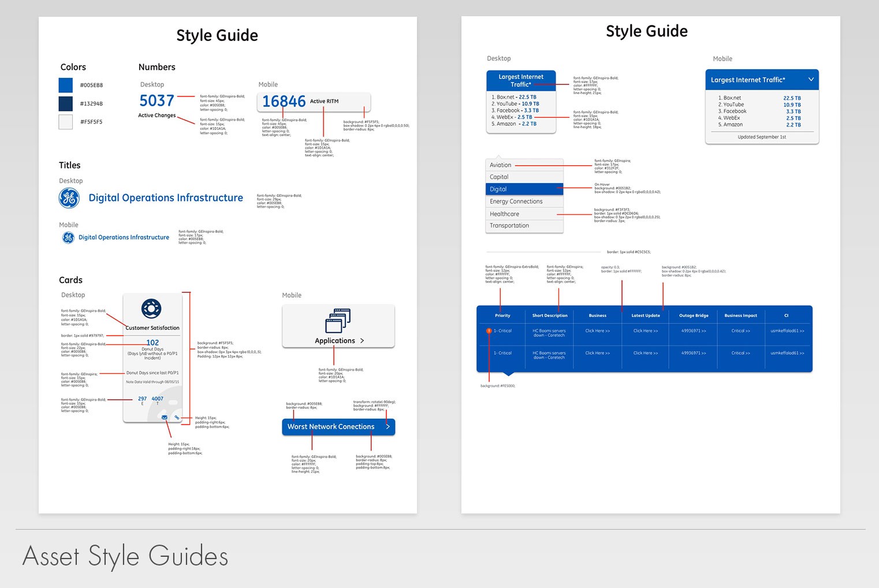Click the arrow on Worst Network Conections button

pos(388,426)
